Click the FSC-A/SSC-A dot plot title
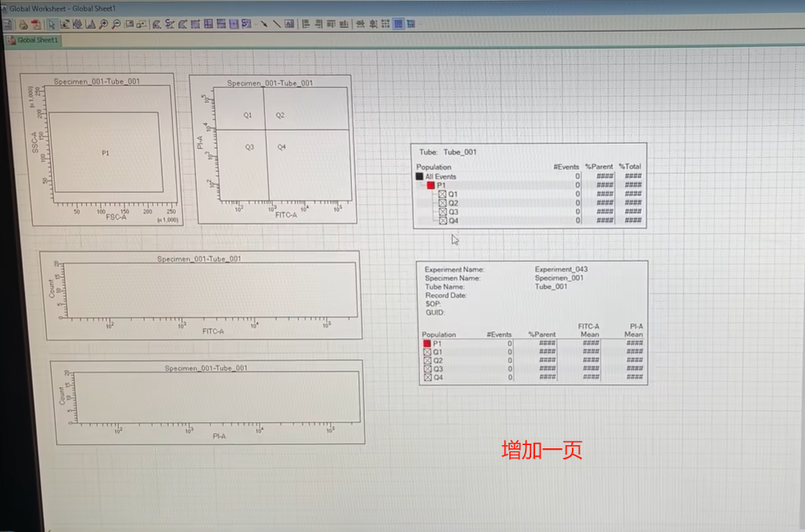 pyautogui.click(x=96, y=81)
